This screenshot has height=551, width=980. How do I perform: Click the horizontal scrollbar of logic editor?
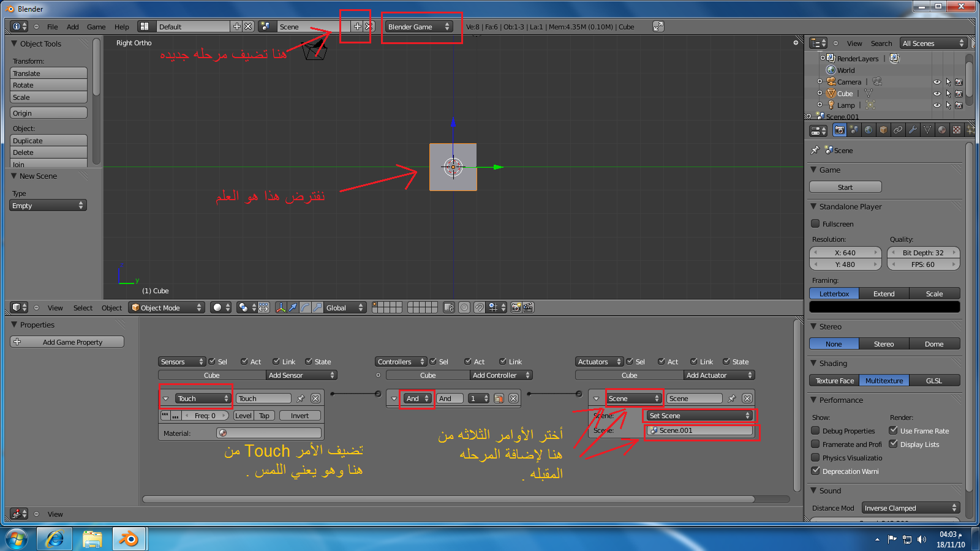pos(448,499)
